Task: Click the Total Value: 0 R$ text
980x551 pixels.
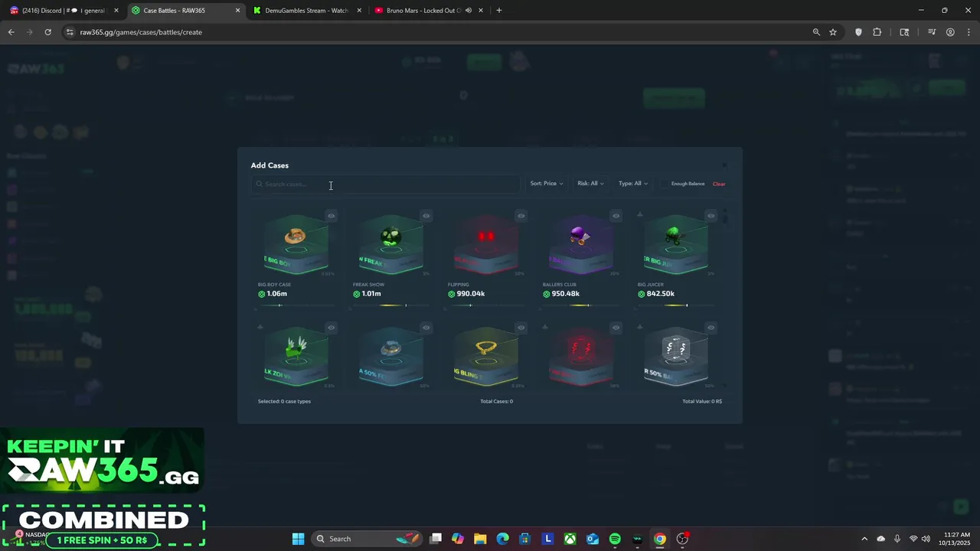Action: (x=702, y=401)
